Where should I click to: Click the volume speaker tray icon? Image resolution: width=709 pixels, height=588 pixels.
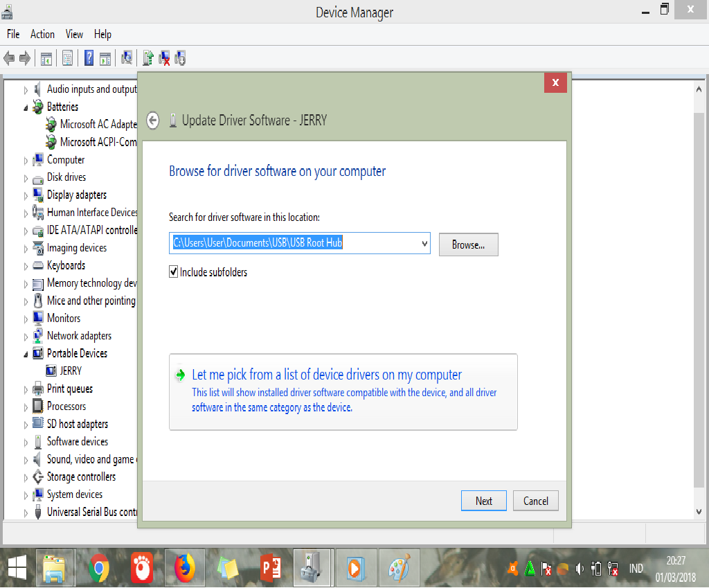[580, 569]
